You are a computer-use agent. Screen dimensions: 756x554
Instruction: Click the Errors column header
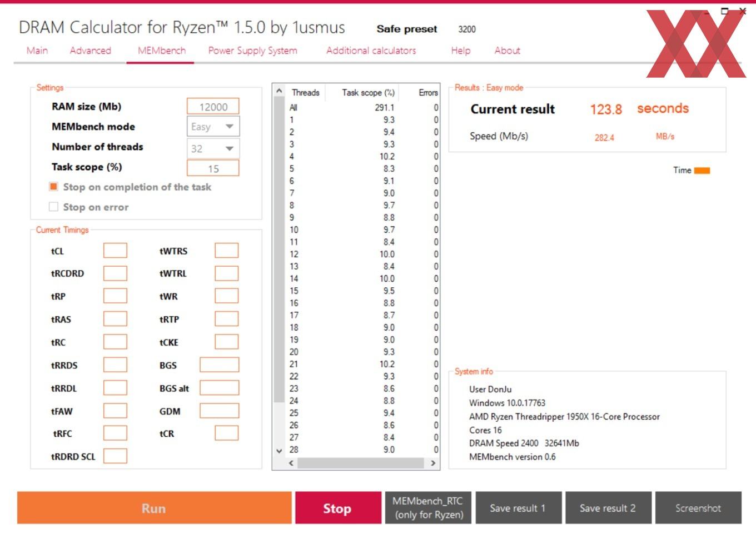pos(427,92)
